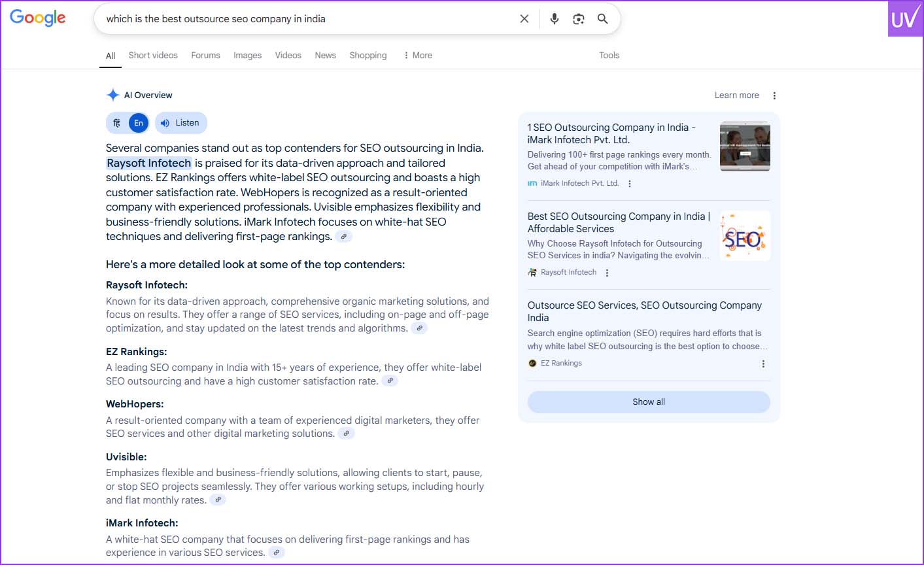Select the All results tab
The image size is (924, 565).
[x=111, y=56]
